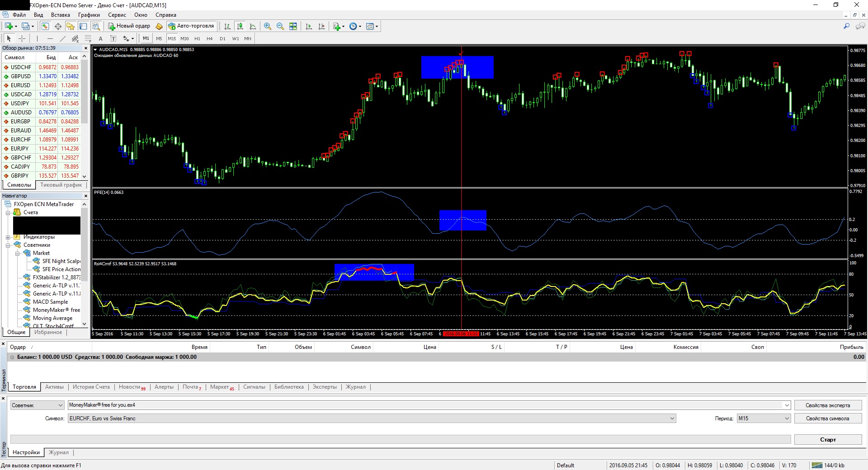Switch chart to bar chart

tap(227, 26)
